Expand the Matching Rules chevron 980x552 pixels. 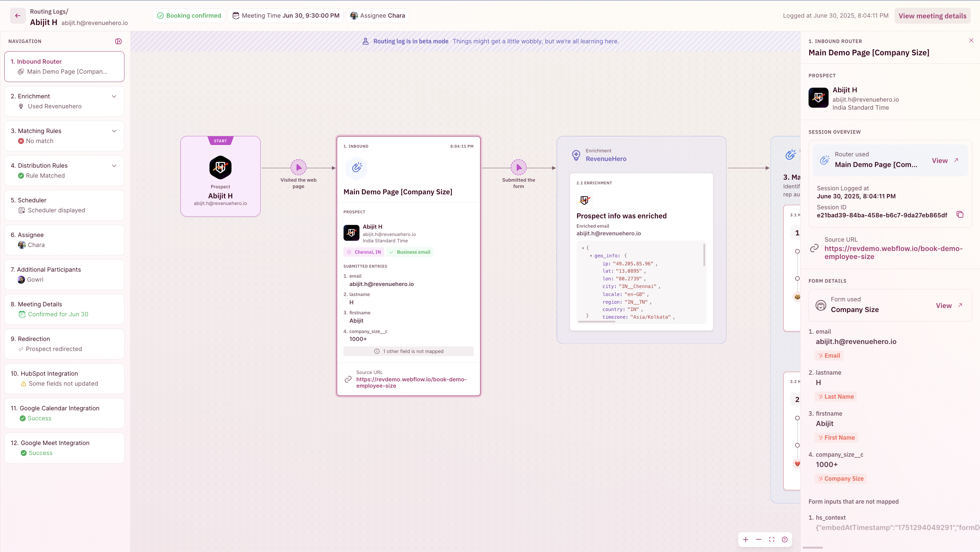tap(114, 131)
